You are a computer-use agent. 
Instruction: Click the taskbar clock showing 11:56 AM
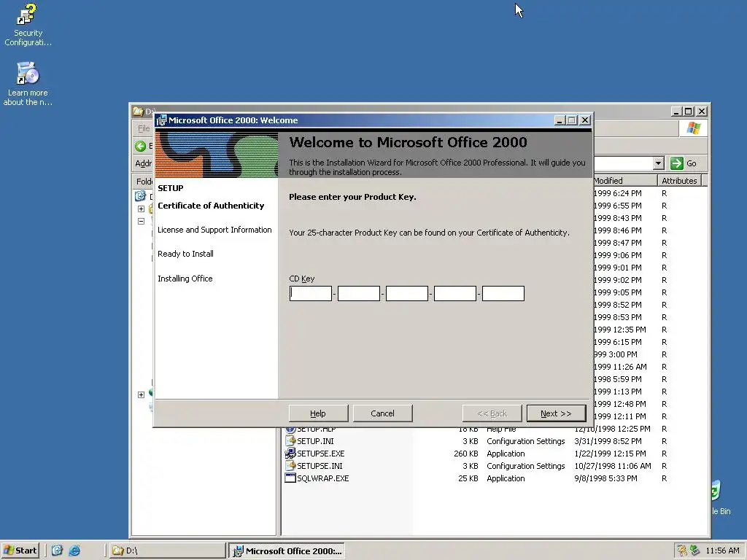click(722, 551)
